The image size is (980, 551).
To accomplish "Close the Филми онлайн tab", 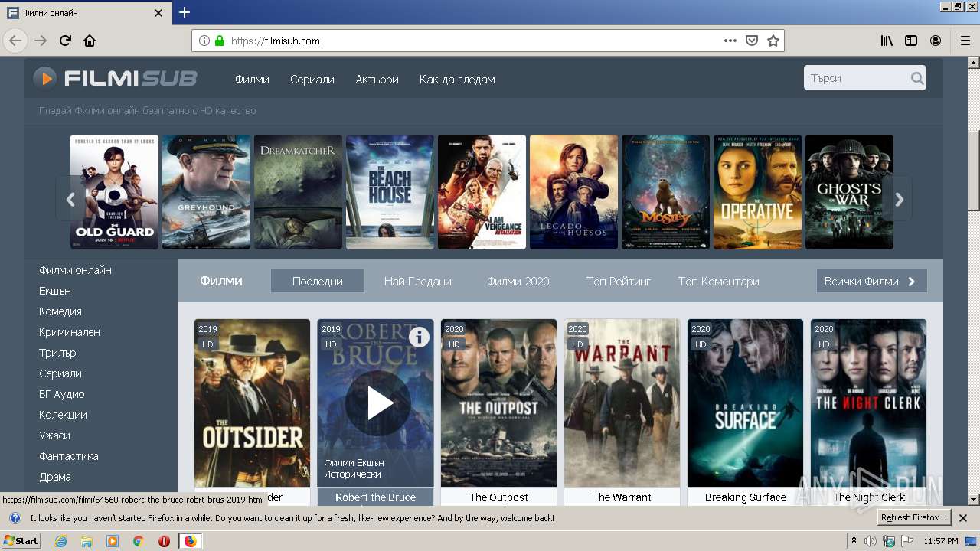I will click(x=158, y=13).
